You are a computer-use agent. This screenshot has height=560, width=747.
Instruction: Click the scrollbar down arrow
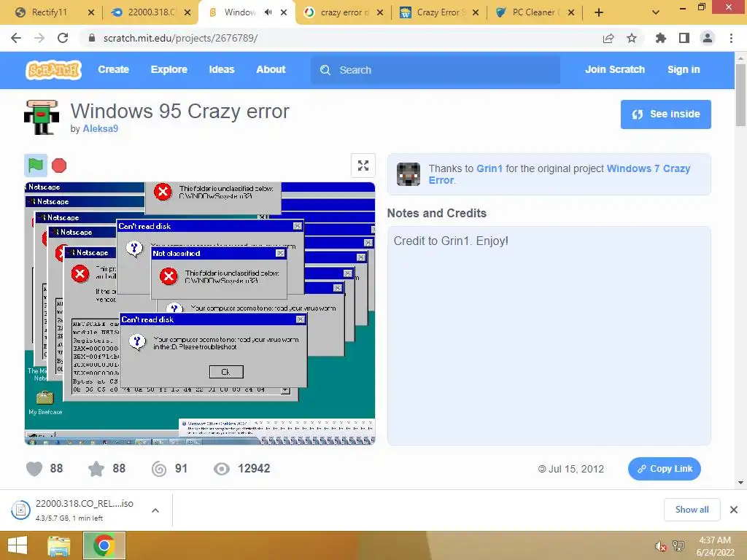coord(740,483)
